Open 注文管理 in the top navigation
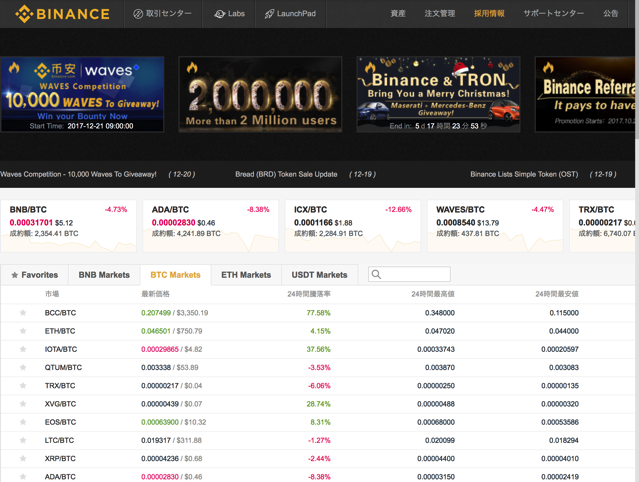 440,14
